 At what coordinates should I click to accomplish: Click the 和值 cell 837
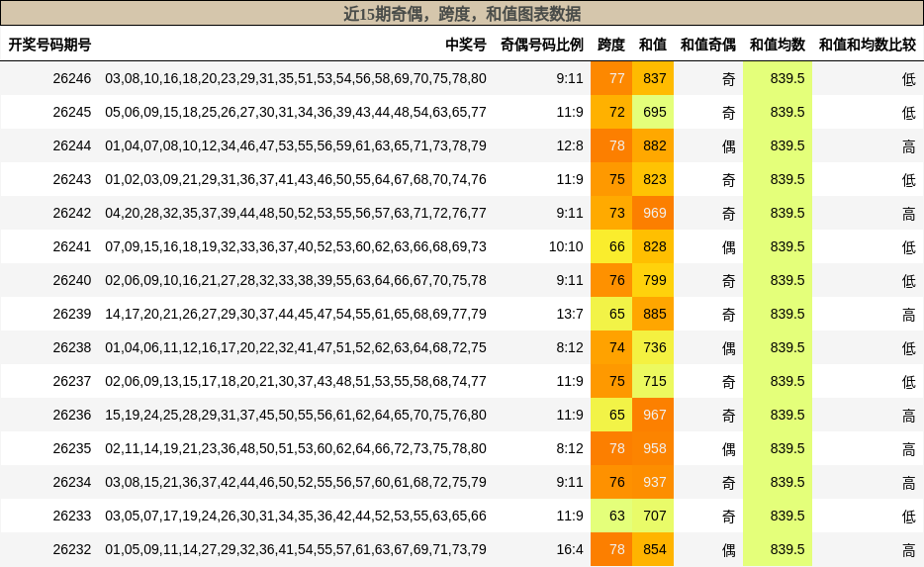click(x=653, y=78)
